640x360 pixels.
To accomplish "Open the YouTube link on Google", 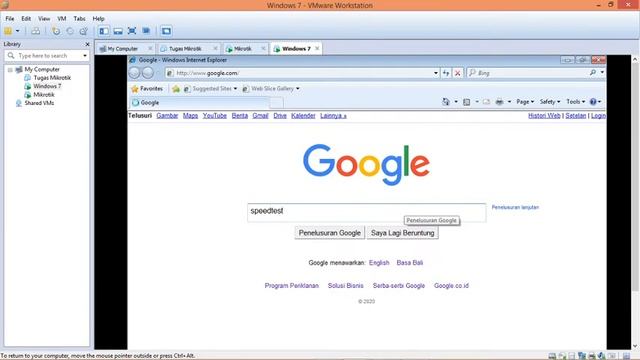I will (x=215, y=116).
